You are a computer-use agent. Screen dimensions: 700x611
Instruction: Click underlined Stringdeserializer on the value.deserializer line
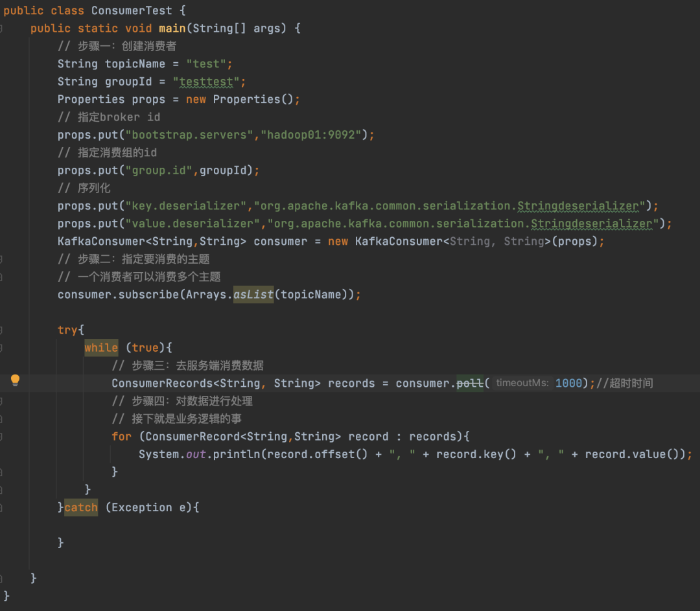(592, 224)
